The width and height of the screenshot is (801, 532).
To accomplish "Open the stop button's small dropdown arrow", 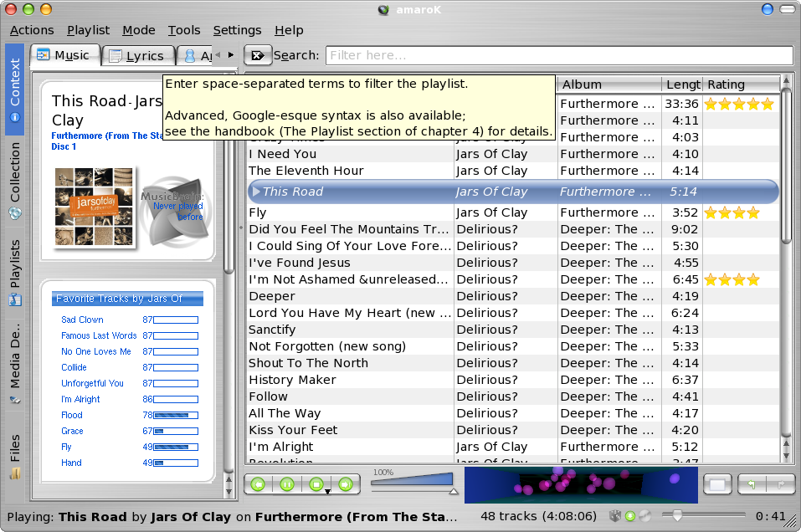I will [x=328, y=492].
